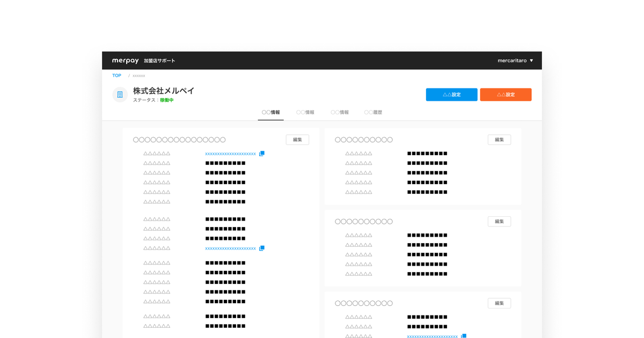Screen dimensions: 644x338
Task: Click 加盟店サポート header text
Action: click(x=159, y=61)
